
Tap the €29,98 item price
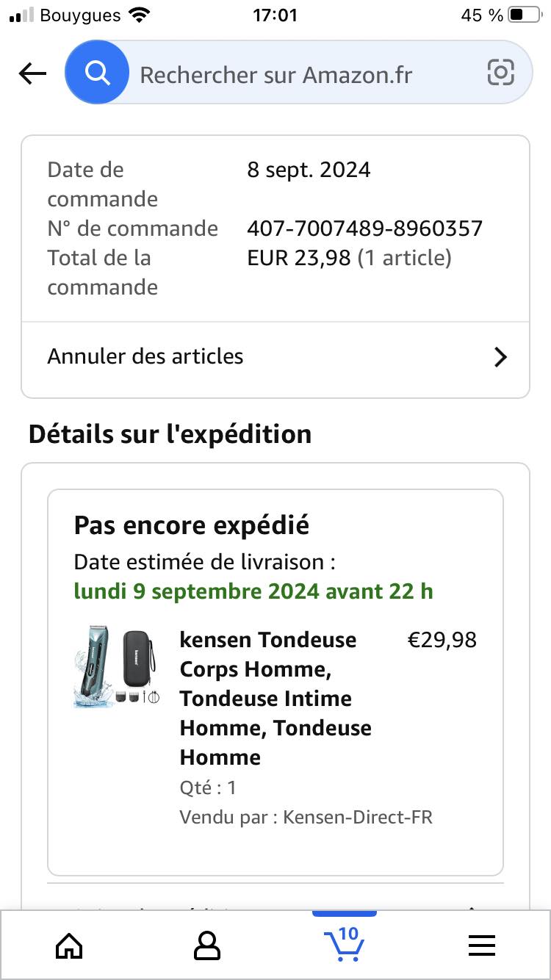coord(442,640)
